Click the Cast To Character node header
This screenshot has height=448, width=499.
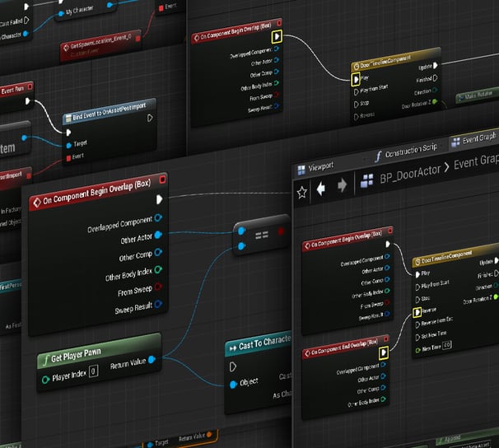[x=259, y=343]
